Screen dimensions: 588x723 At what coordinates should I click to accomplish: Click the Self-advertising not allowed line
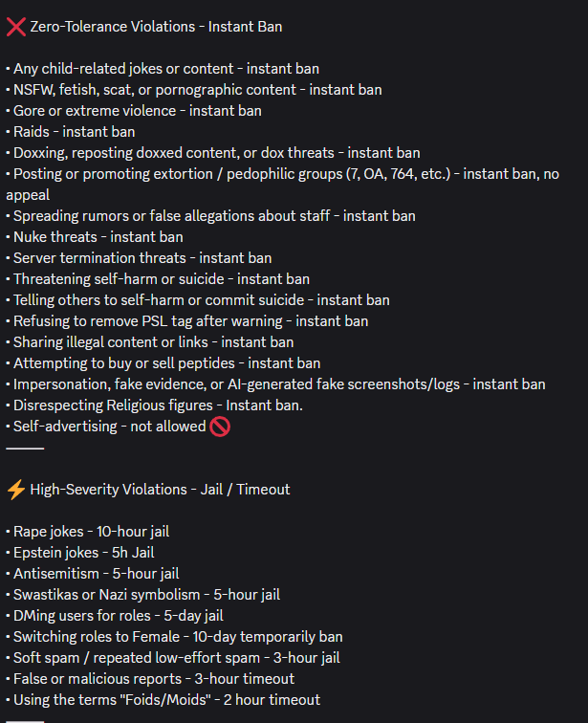pyautogui.click(x=109, y=427)
